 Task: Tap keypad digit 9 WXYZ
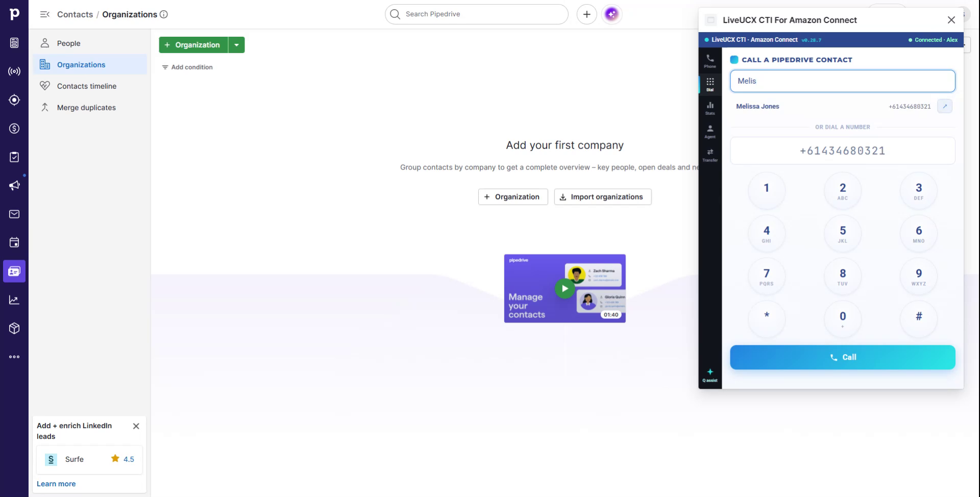pos(918,277)
